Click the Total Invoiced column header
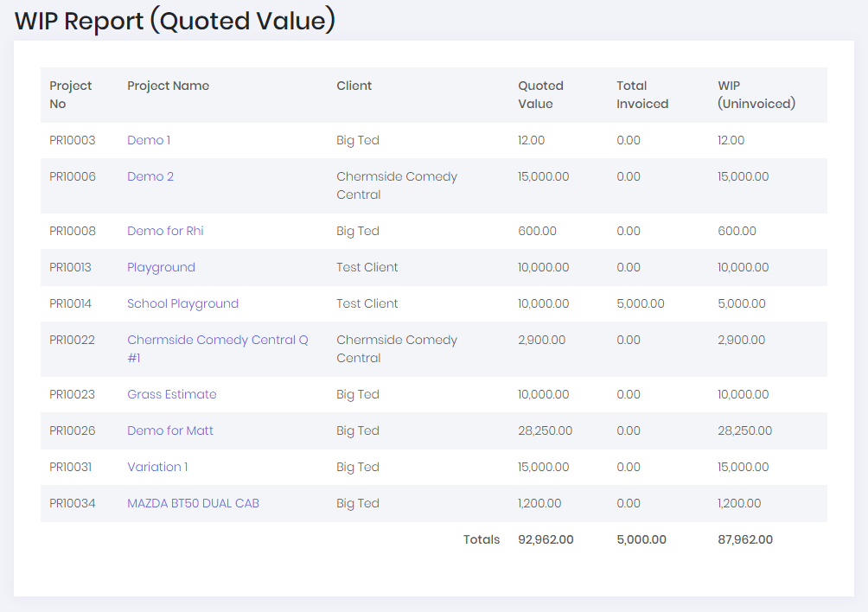Viewport: 868px width, 612px height. 642,94
